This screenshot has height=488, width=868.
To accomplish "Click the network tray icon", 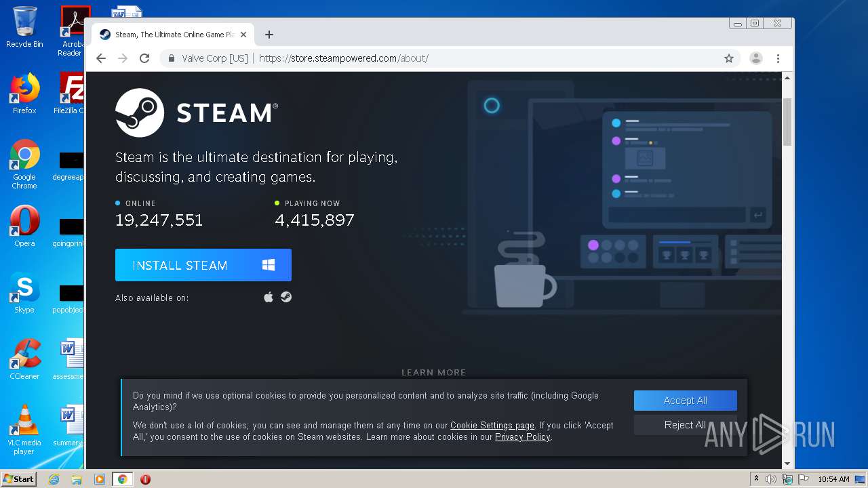I will [x=787, y=479].
